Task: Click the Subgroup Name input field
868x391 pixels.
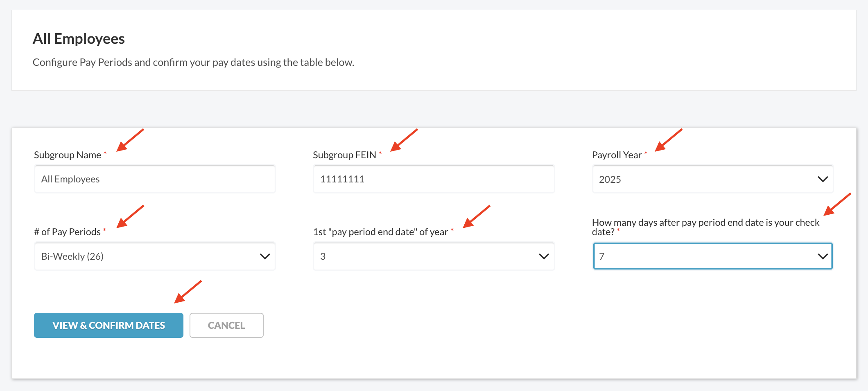Action: tap(155, 179)
